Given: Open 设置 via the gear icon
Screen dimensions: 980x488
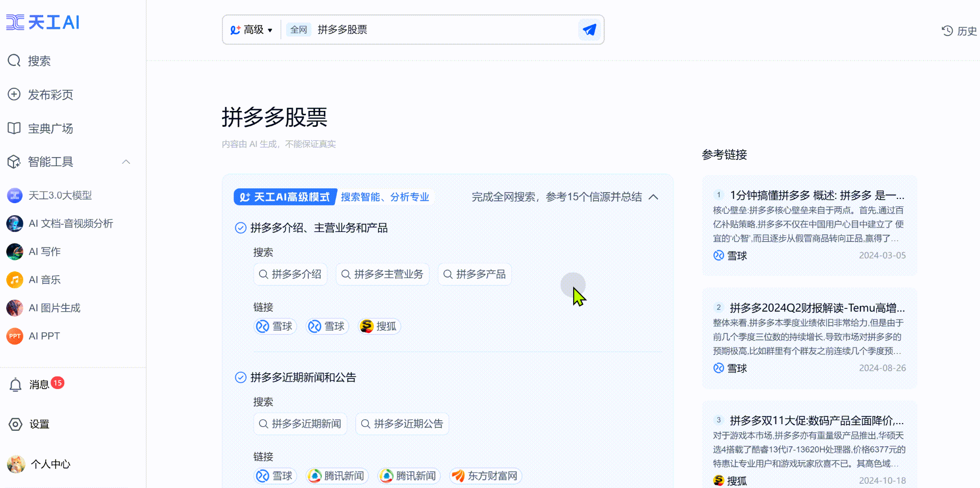Looking at the screenshot, I should (39, 425).
